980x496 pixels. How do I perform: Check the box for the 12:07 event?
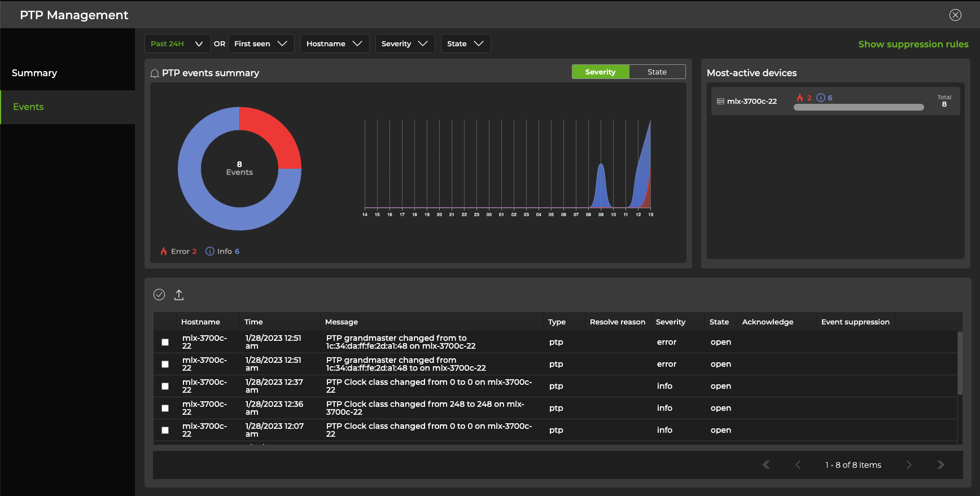(165, 431)
